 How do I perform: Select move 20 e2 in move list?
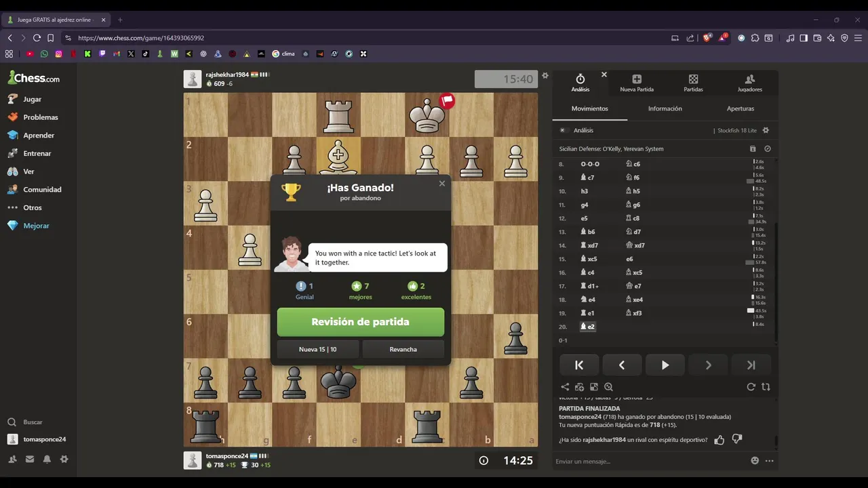click(587, 327)
